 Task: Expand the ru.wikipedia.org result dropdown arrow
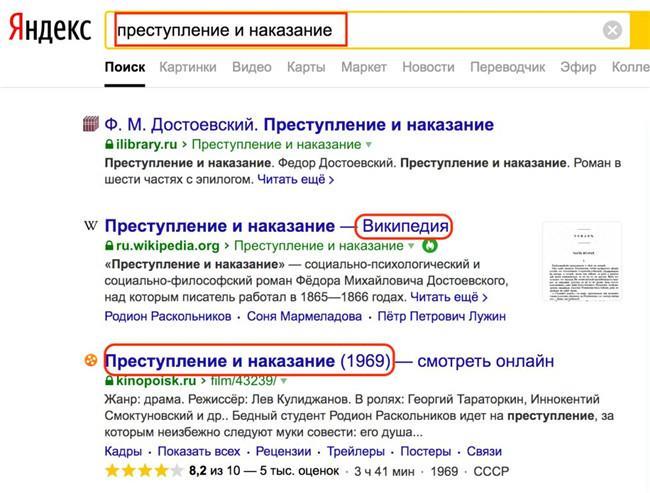click(x=411, y=246)
